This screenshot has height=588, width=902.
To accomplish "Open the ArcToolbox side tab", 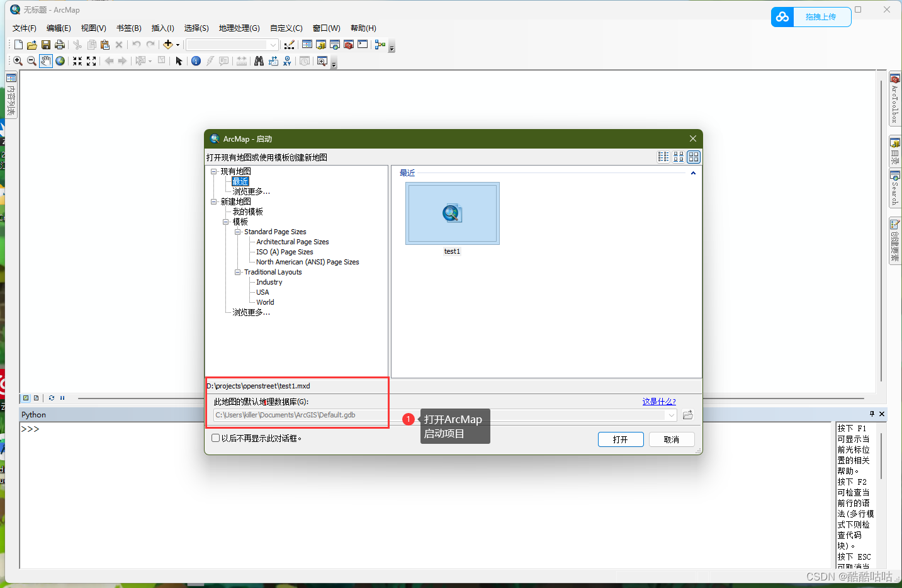I will coord(894,99).
